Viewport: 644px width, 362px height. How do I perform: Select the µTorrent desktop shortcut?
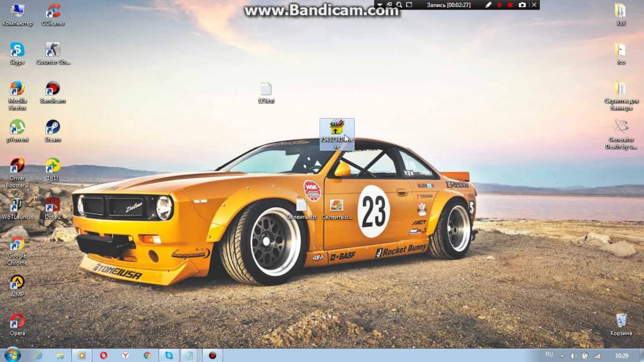point(17,131)
